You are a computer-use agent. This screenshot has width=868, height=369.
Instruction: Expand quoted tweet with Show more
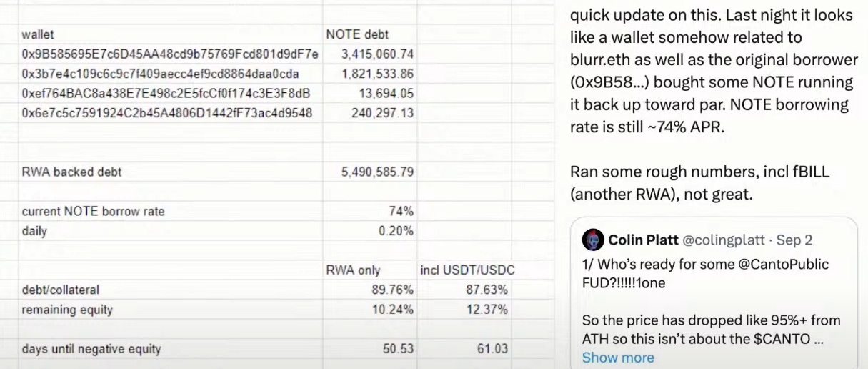point(617,358)
